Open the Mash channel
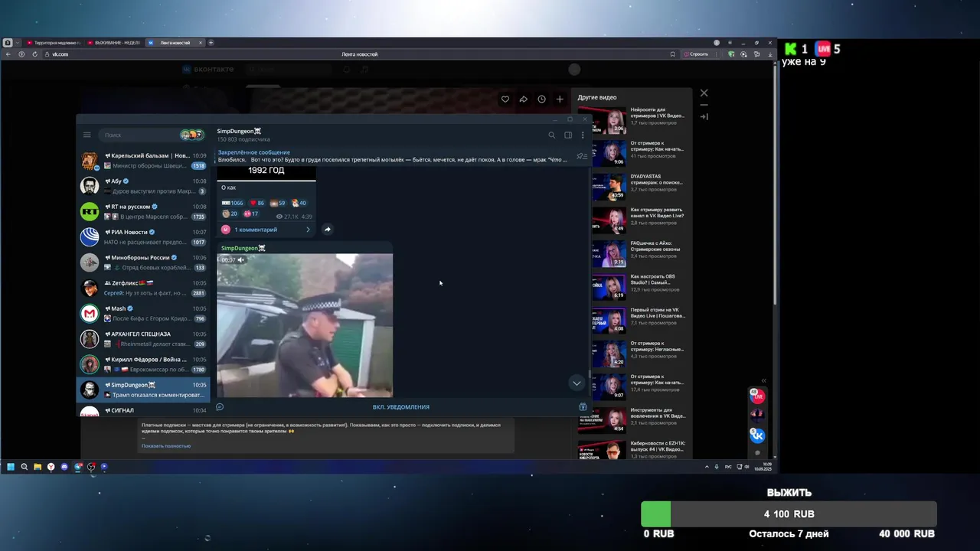Image resolution: width=980 pixels, height=551 pixels. coord(143,313)
